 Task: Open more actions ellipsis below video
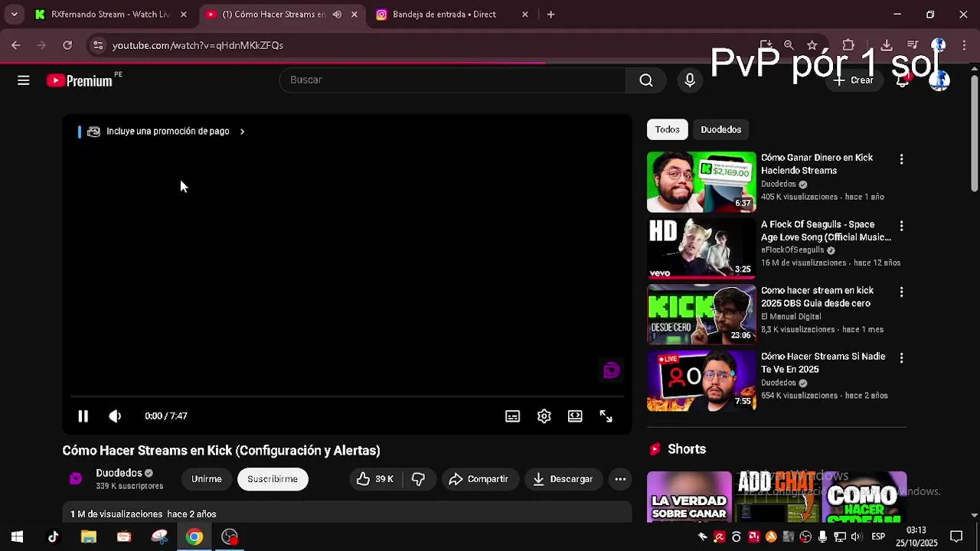[620, 479]
